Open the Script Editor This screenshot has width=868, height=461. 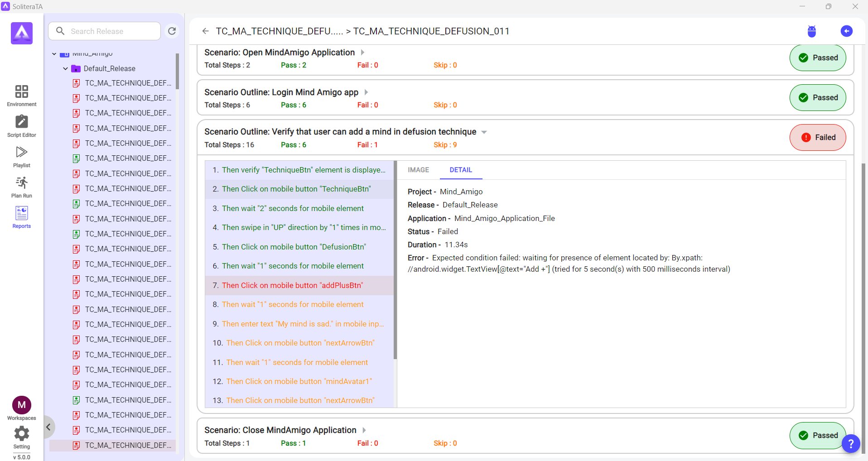click(22, 126)
